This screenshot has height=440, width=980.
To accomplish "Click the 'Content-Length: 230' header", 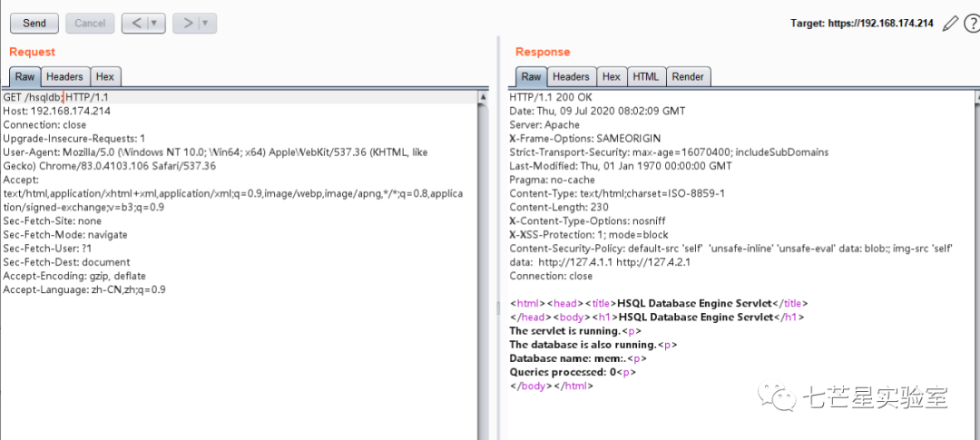I will click(x=559, y=208).
